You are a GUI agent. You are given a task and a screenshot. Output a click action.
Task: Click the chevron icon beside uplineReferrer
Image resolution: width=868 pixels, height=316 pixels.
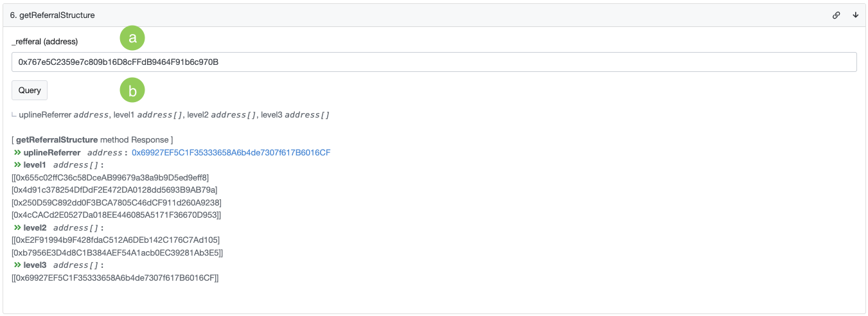coord(17,153)
